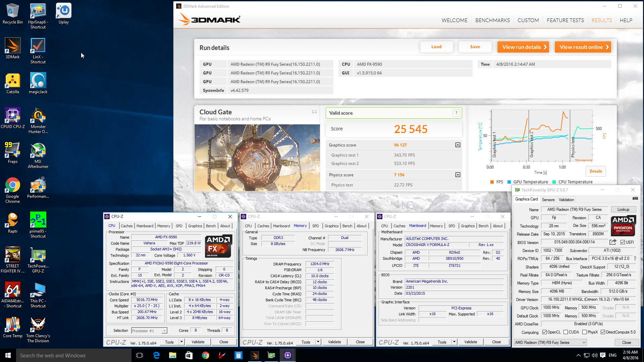This screenshot has height=362, width=644.
Task: Open Street Fighter IV desktop icon
Action: [13, 260]
